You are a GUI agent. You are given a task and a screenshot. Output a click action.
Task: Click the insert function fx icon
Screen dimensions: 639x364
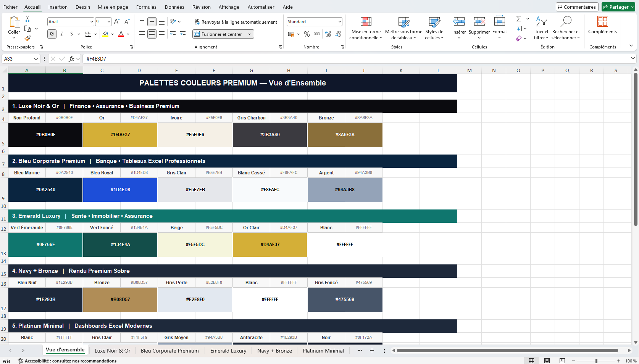(71, 59)
